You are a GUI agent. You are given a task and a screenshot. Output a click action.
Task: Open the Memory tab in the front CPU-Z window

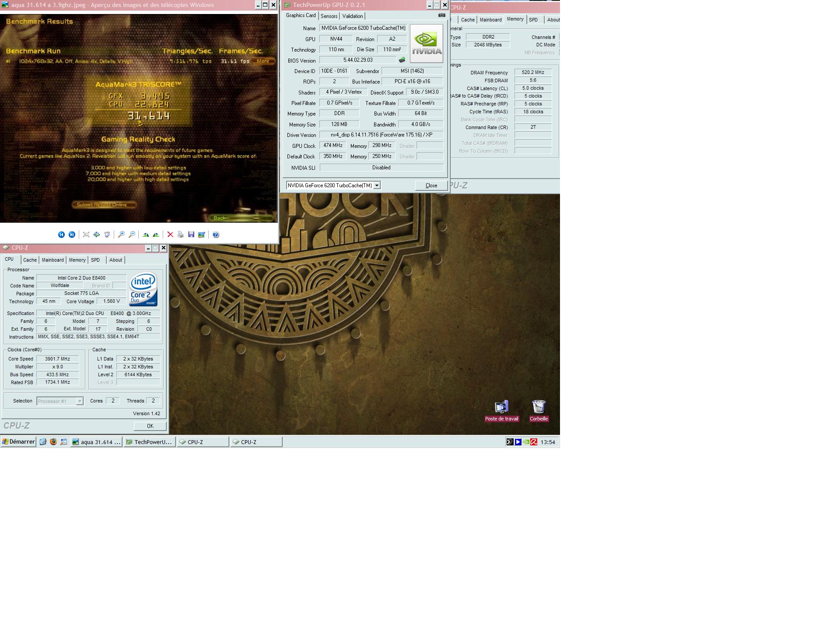(x=77, y=260)
